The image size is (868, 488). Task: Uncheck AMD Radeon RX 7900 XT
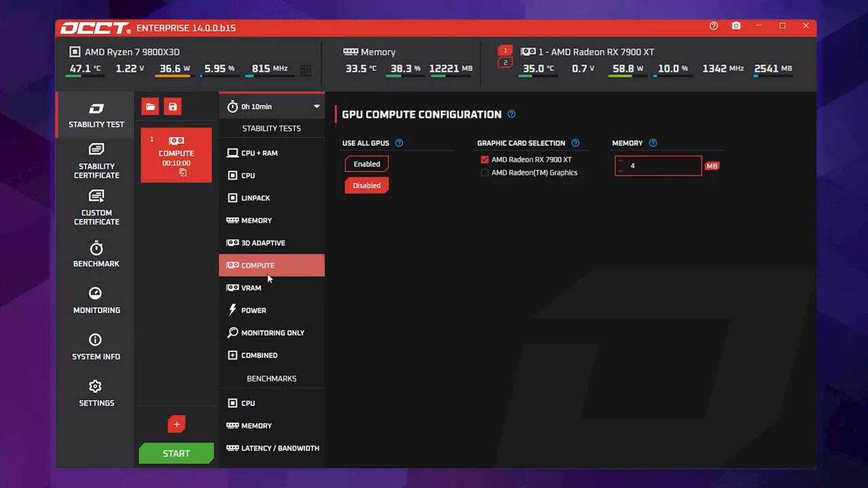coord(484,160)
